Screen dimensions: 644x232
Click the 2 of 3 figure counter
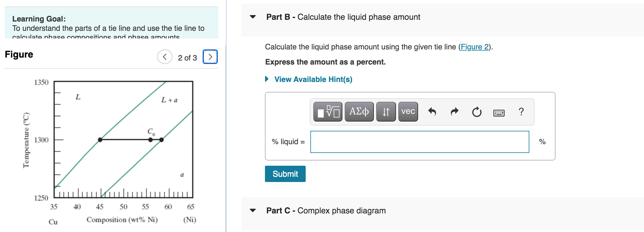click(x=187, y=57)
